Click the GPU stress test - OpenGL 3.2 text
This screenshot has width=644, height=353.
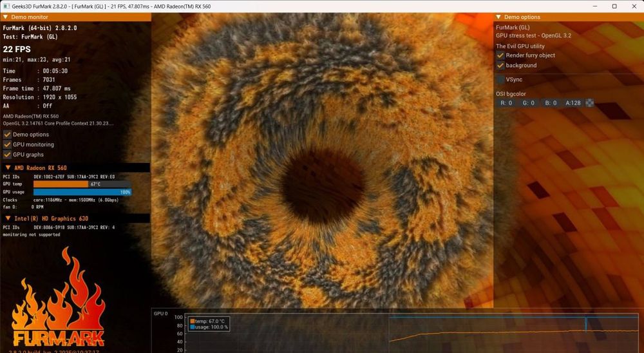click(x=533, y=36)
